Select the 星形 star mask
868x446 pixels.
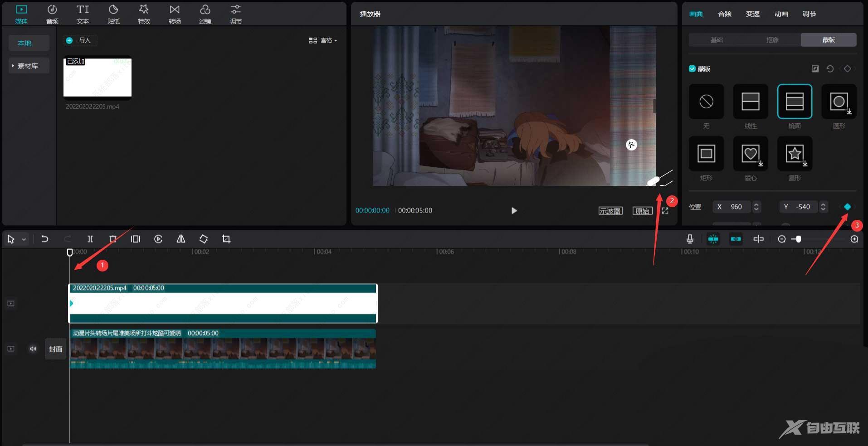coord(795,154)
